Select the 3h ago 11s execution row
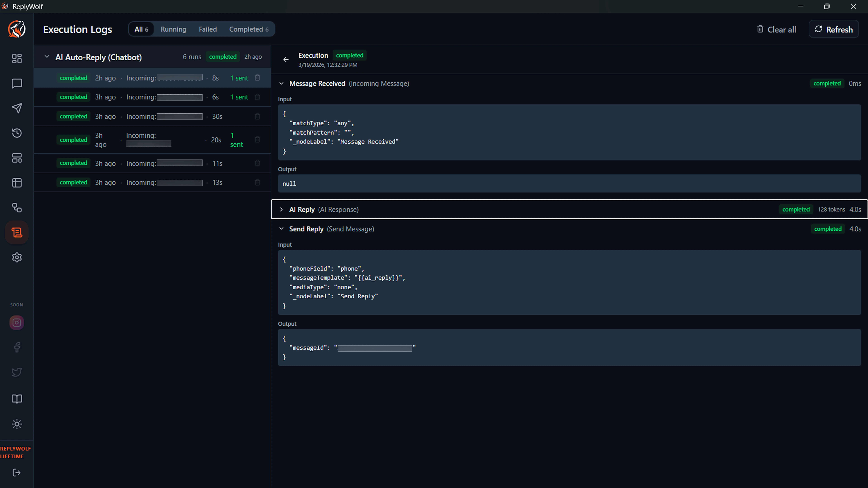Image resolution: width=868 pixels, height=488 pixels. (152, 163)
